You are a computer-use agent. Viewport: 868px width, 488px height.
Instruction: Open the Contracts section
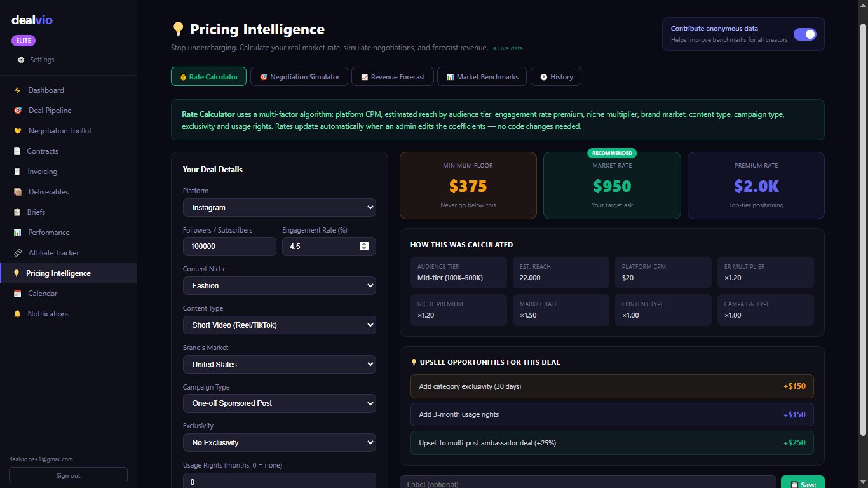coord(43,151)
